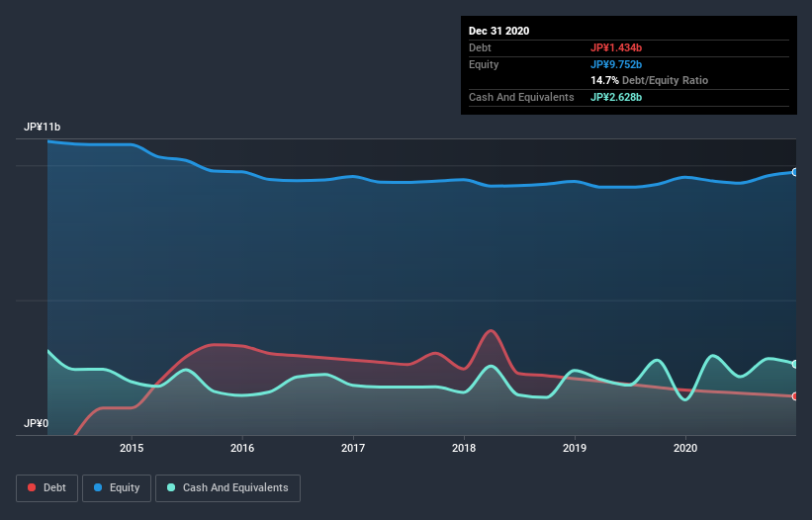This screenshot has height=520, width=812.
Task: Click the JP¥11b y-axis label
Action: (x=42, y=128)
